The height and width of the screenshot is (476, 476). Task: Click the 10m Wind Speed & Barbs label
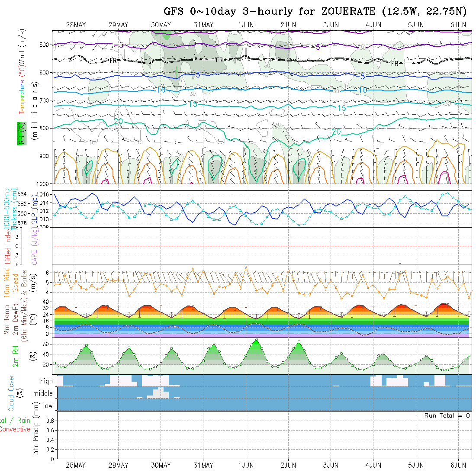[15, 282]
